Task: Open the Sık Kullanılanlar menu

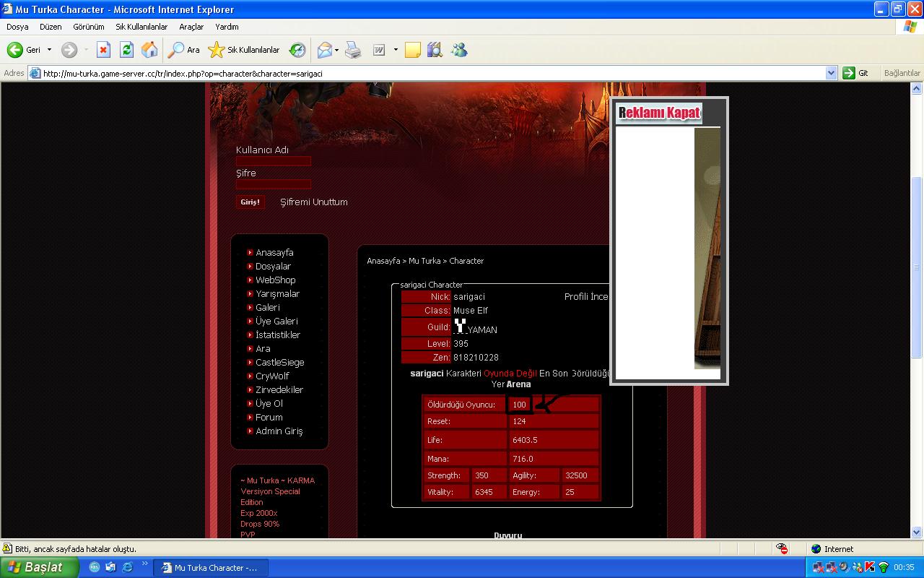Action: 141,27
